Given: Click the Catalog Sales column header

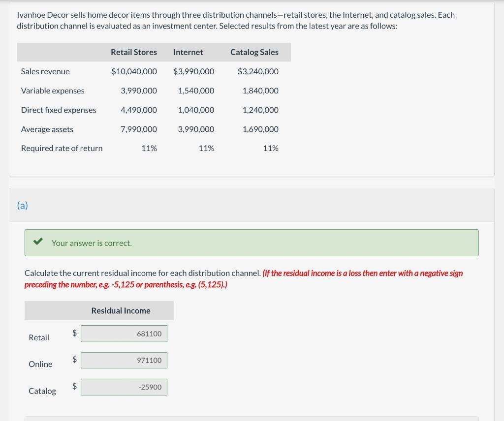Looking at the screenshot, I should [254, 52].
